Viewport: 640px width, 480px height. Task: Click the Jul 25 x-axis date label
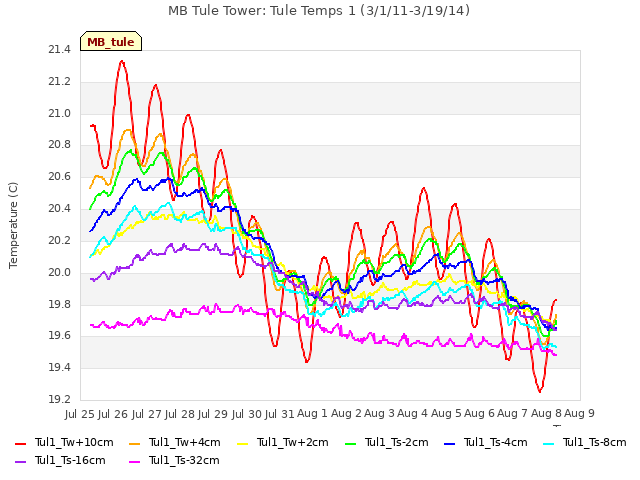coord(80,414)
